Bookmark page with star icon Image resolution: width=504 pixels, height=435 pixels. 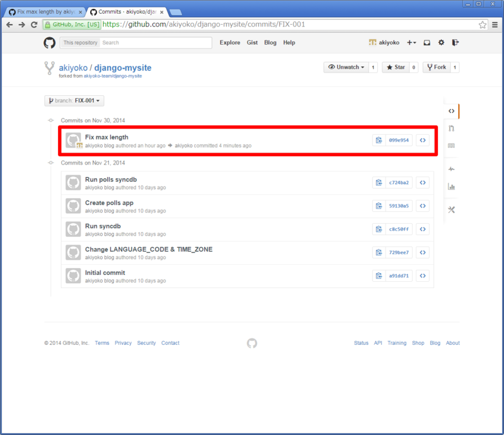click(482, 25)
